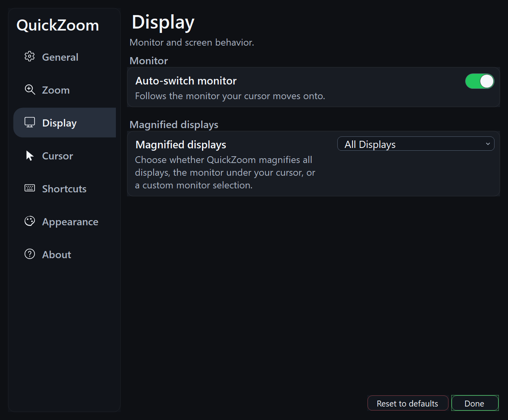The height and width of the screenshot is (420, 508).
Task: Open the About page
Action: tap(65, 254)
